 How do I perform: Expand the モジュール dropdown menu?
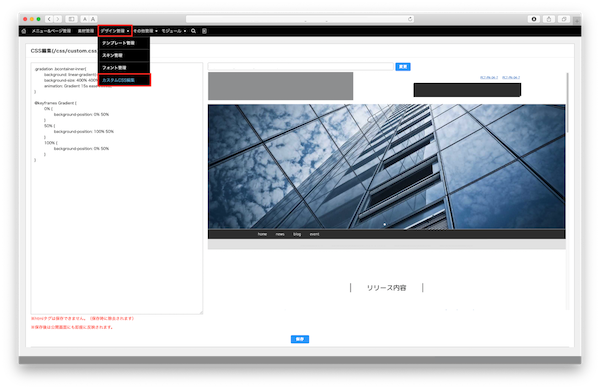pyautogui.click(x=174, y=31)
